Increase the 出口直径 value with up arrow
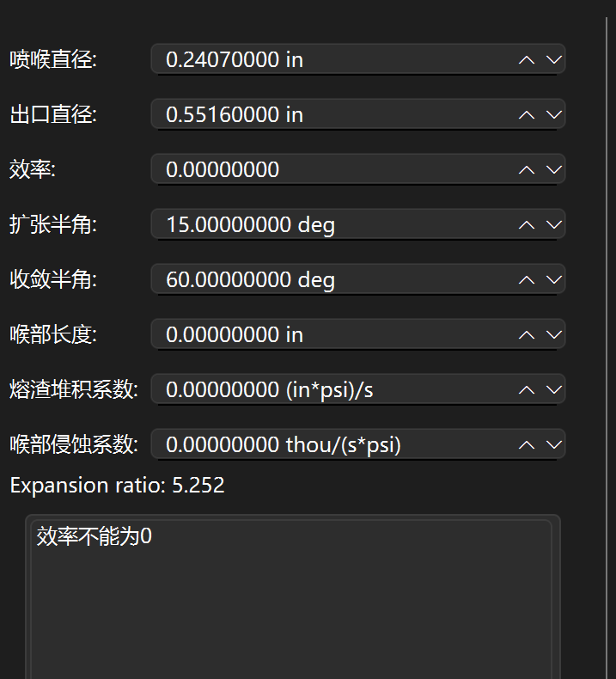This screenshot has height=679, width=616. click(x=527, y=115)
